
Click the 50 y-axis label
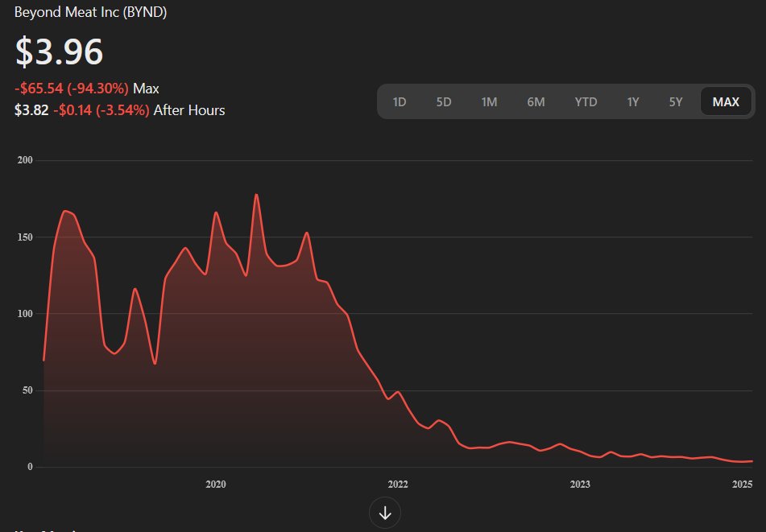click(27, 390)
